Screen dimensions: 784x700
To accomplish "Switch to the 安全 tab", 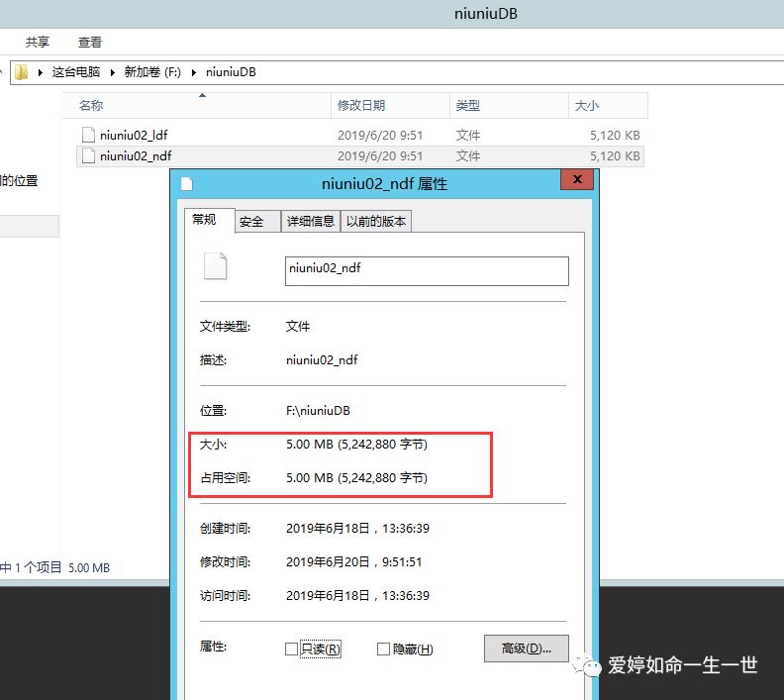I will coord(257,222).
